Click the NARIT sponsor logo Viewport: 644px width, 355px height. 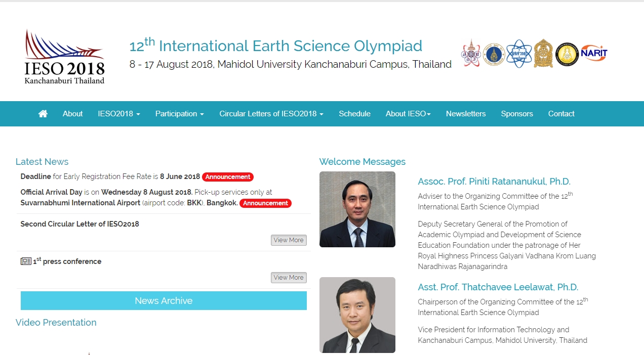594,53
